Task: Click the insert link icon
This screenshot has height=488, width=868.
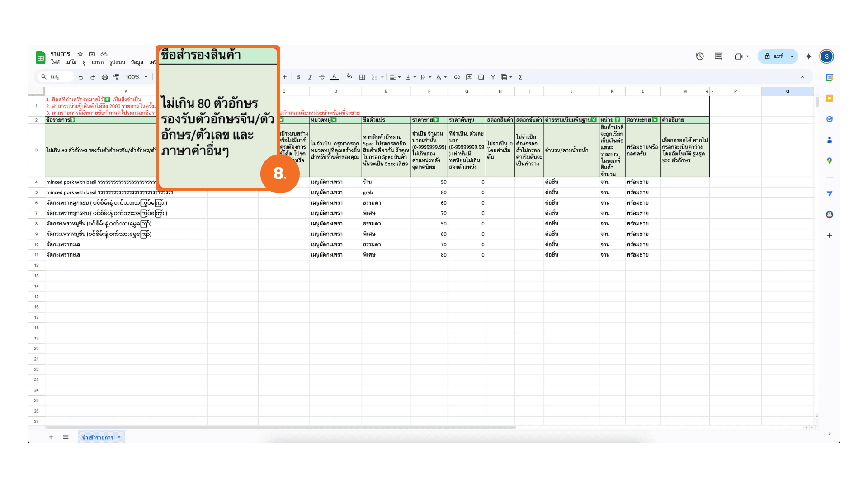Action: point(457,77)
